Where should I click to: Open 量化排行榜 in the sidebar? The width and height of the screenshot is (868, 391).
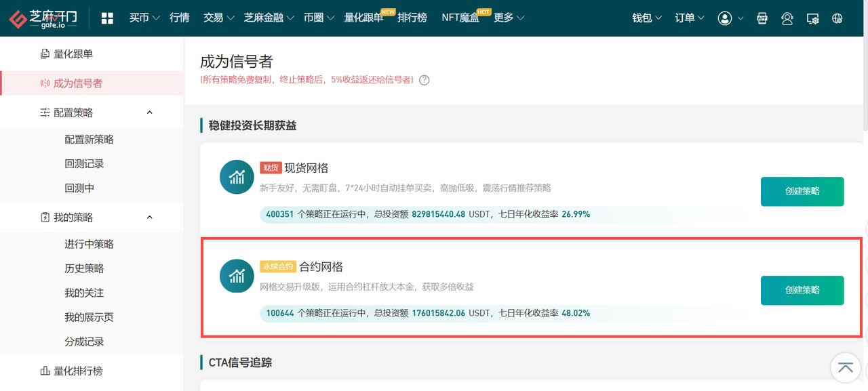78,371
